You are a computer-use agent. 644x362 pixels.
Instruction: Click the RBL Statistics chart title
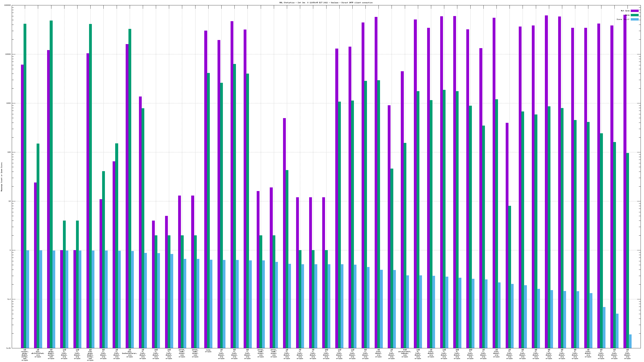coord(326,3)
